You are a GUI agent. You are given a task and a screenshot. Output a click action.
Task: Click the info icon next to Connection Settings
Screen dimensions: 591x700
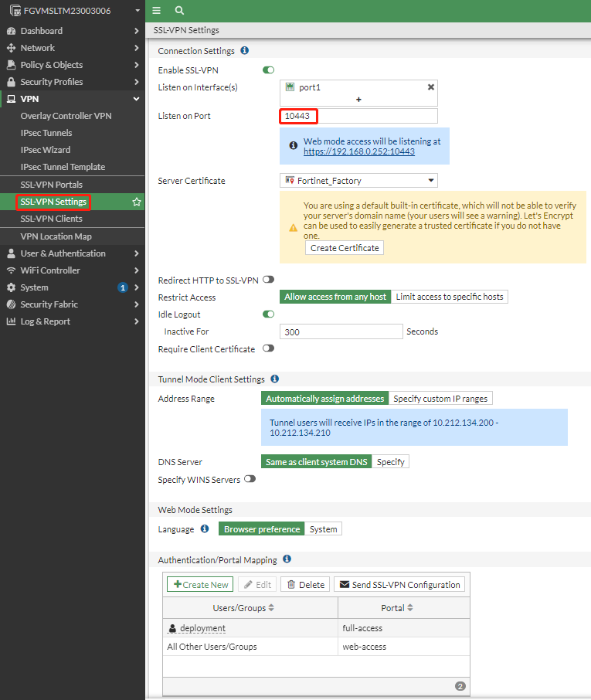pos(246,51)
